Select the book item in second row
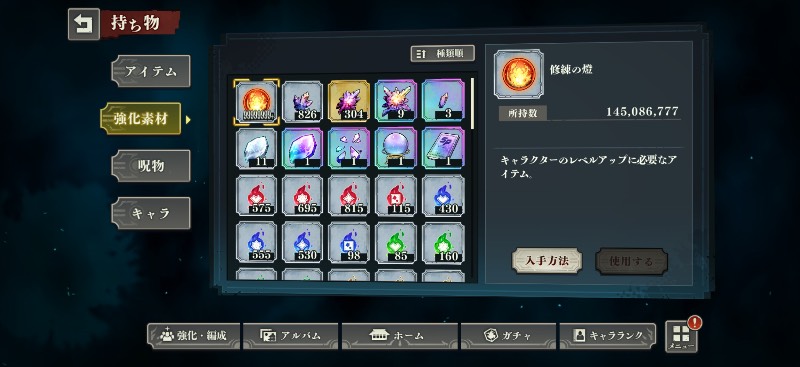This screenshot has width=800, height=367. (443, 148)
